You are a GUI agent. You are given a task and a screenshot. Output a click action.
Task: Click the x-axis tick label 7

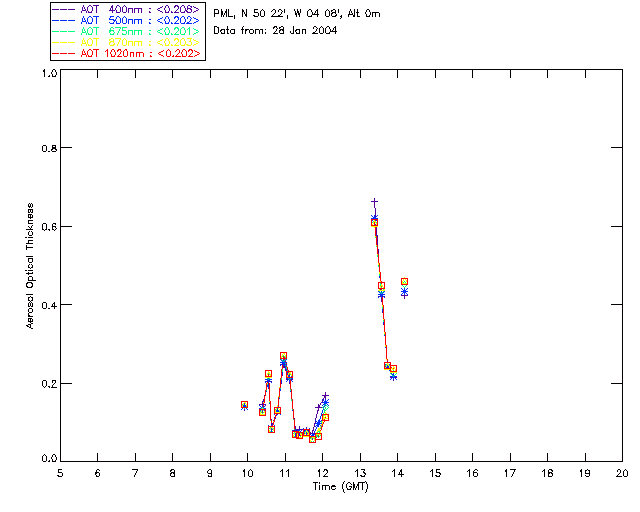tap(135, 473)
